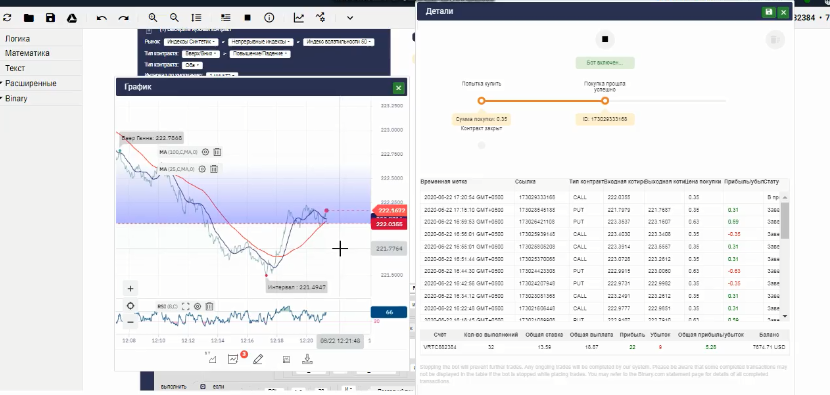Viewport: 830px width, 395px height.
Task: Click the redo arrow in toolbar
Action: coord(123,18)
